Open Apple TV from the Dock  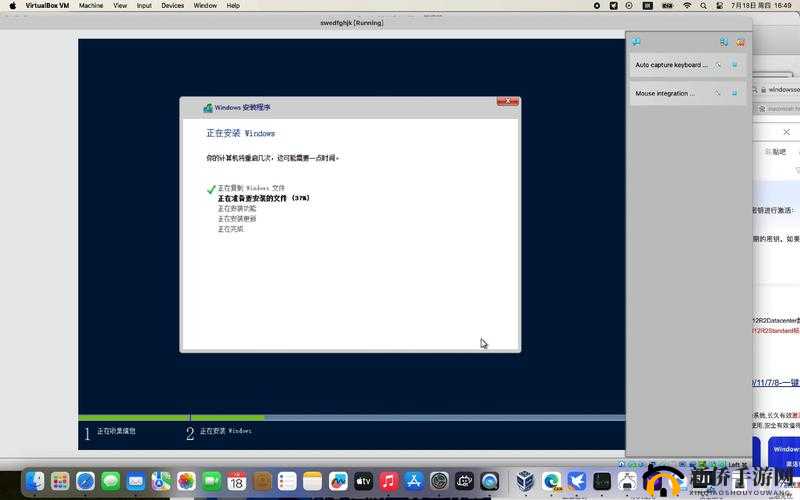(363, 481)
